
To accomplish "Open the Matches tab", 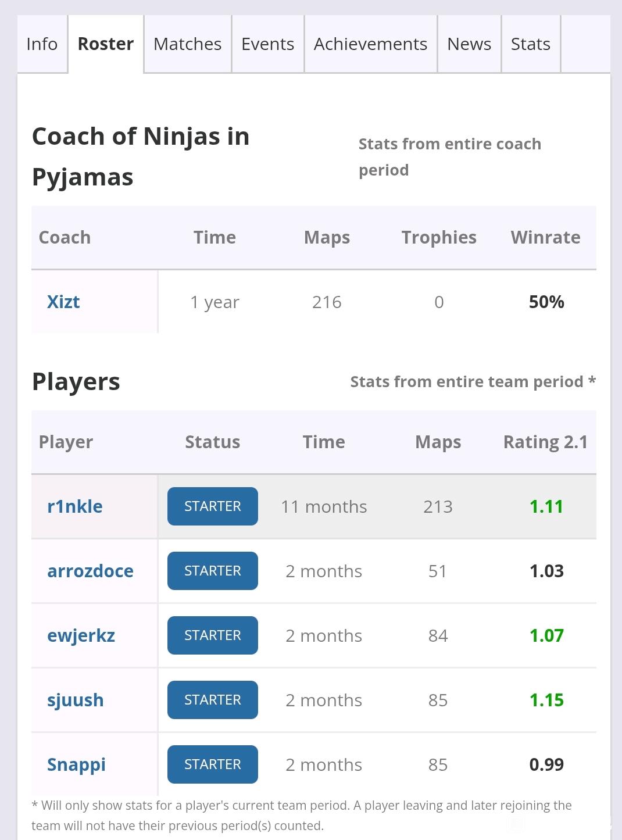I will [x=187, y=44].
